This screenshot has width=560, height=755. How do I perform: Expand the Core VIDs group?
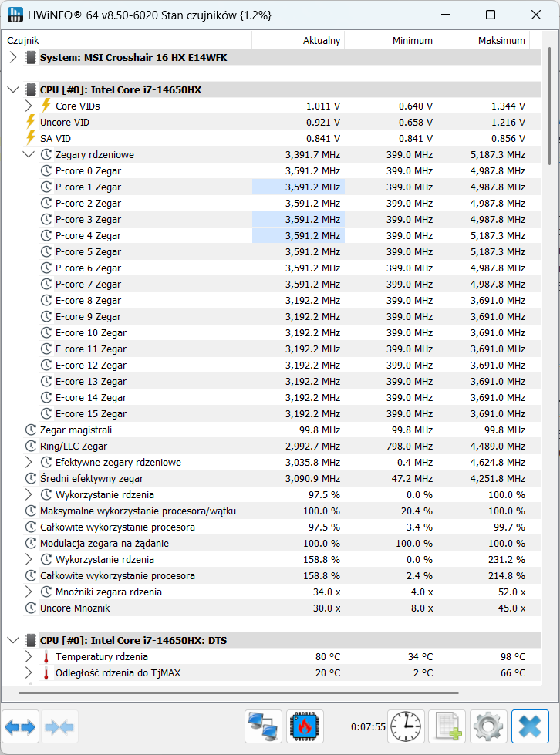pos(29,106)
